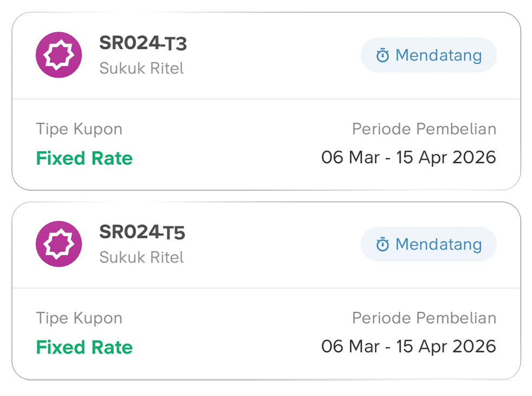The width and height of the screenshot is (532, 396).
Task: Click the divider line in the SR024-T3 card
Action: [x=265, y=99]
